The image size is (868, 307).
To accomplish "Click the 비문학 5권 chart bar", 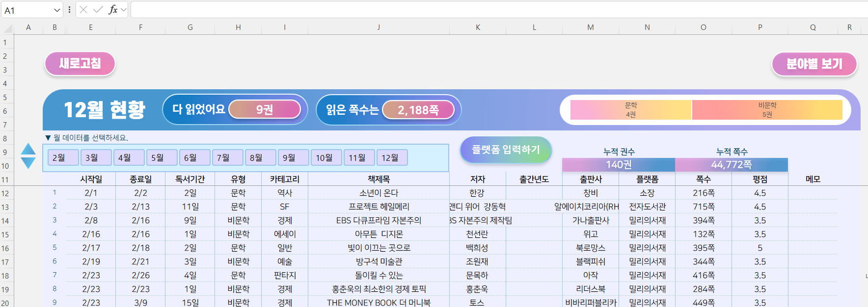I will point(767,110).
